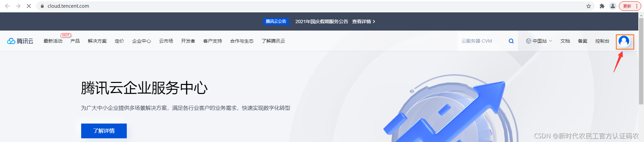644x142 pixels.
Task: Open the 备案 link
Action: (x=583, y=41)
